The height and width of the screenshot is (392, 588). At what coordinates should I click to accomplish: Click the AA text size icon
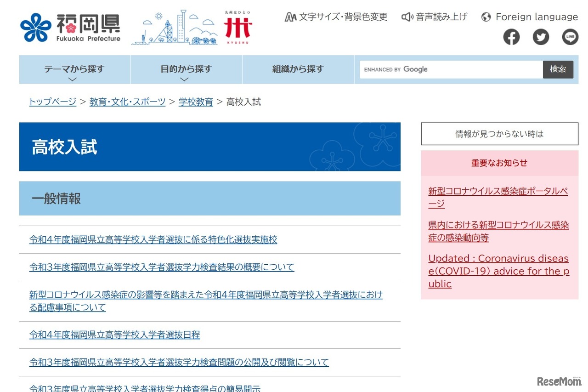tap(290, 17)
